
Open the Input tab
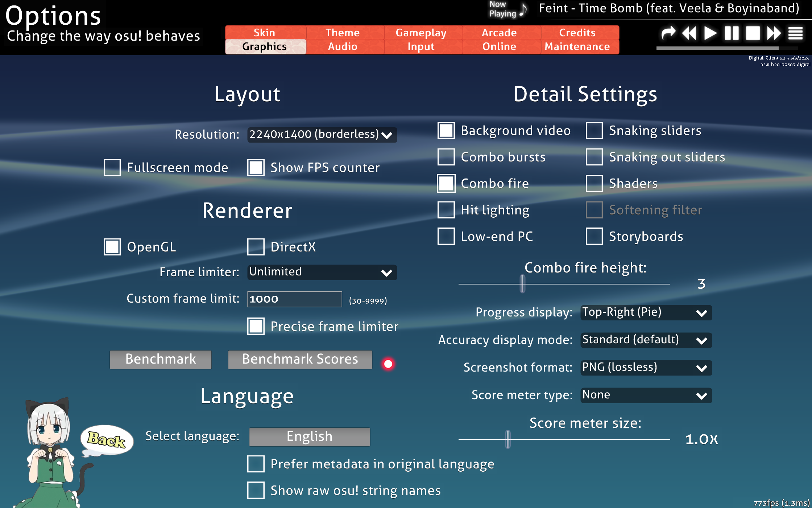point(421,47)
